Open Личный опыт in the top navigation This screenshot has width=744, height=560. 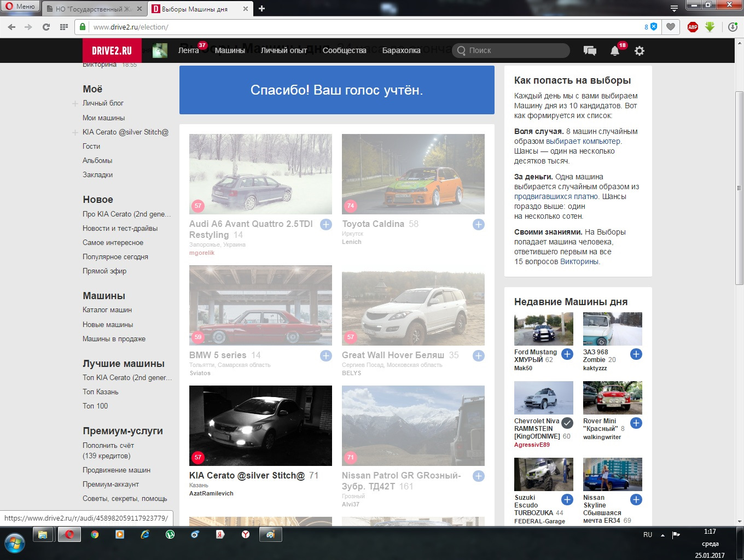point(284,50)
